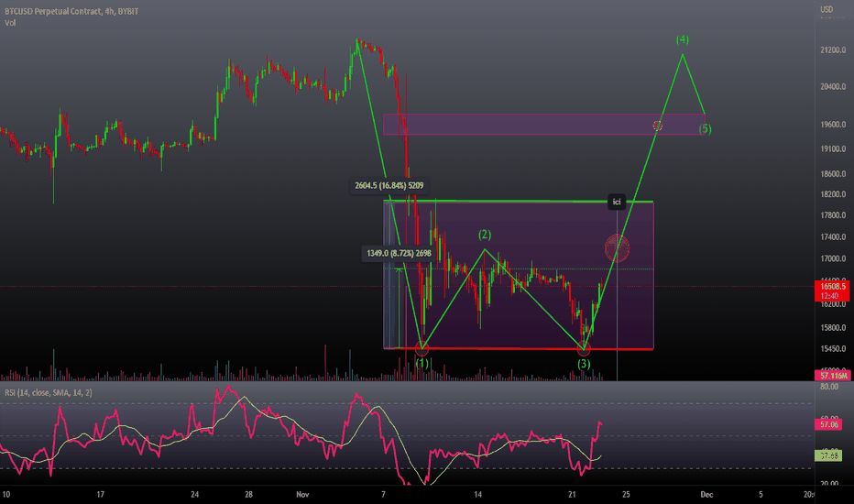Click the RSI (14, close, SMA, 14, 2) legend

click(x=49, y=392)
